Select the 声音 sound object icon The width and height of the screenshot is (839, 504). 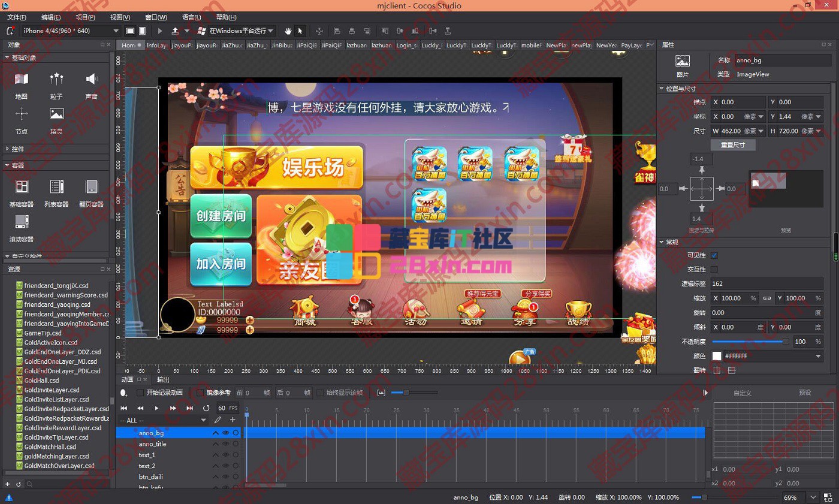tap(91, 79)
